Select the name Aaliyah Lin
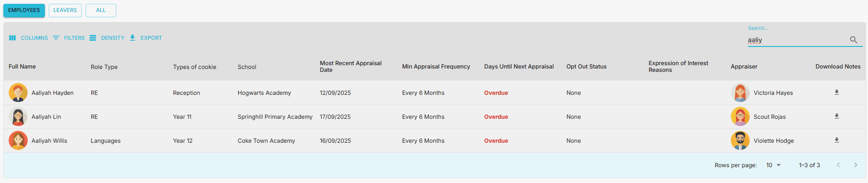Viewport: 868px width, 183px height. pos(46,117)
